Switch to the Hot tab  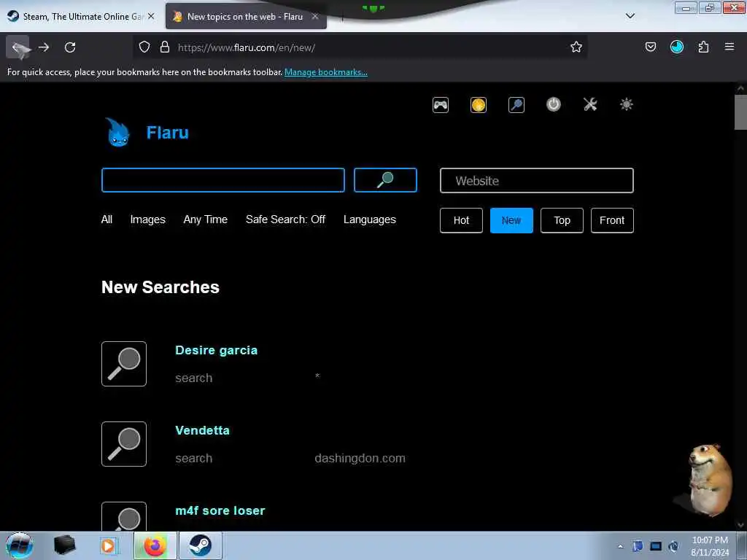[461, 220]
